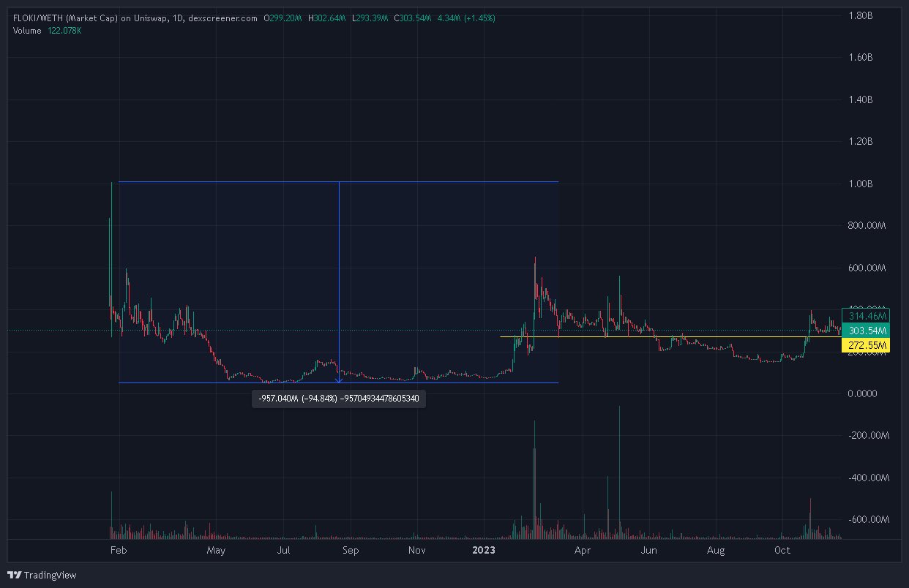Click the TradingView logo

pos(42,575)
